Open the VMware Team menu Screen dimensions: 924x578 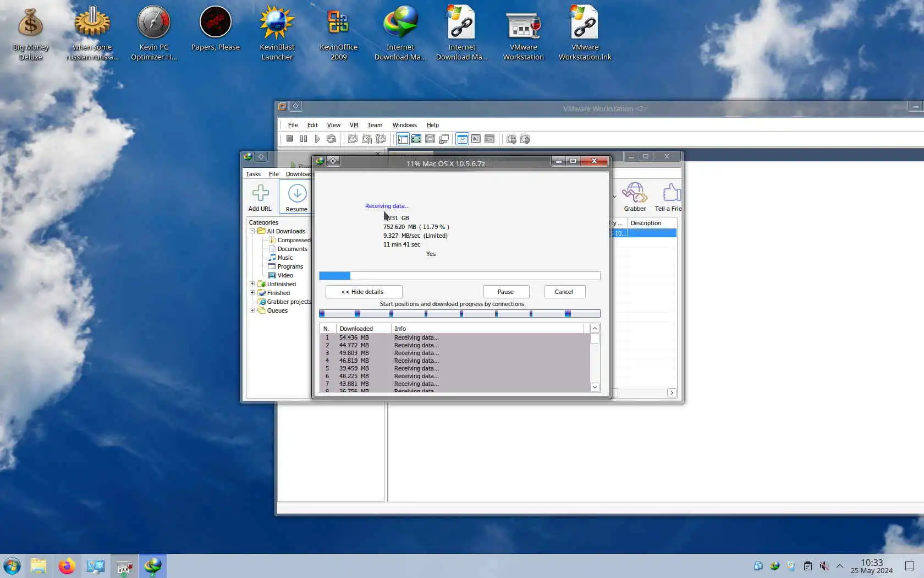point(375,125)
